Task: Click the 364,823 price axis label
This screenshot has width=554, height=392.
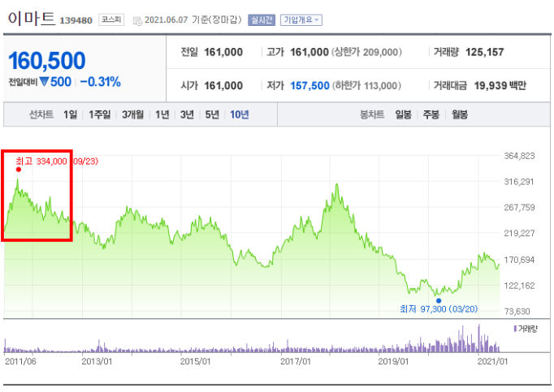Action: pyautogui.click(x=519, y=156)
